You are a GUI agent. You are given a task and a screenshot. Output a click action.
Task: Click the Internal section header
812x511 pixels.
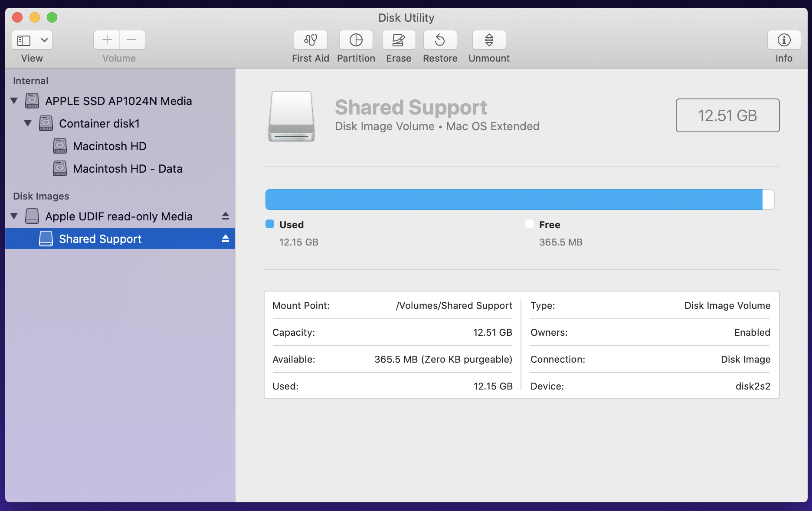tap(30, 81)
